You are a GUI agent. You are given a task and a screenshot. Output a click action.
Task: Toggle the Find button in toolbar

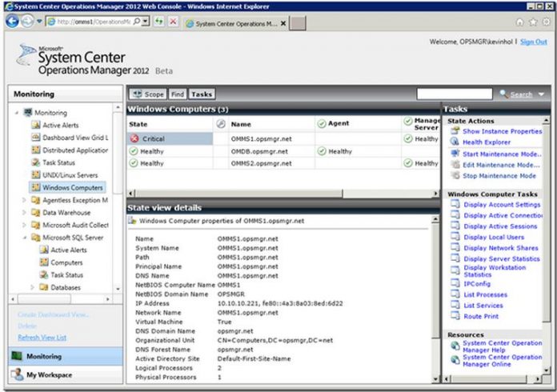coord(177,94)
